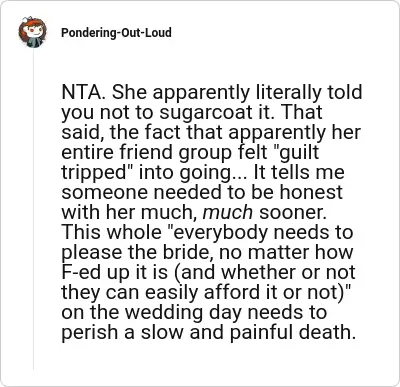This screenshot has width=400, height=387.
Task: Click the line "they can easily afford it or not)"
Action: click(204, 293)
